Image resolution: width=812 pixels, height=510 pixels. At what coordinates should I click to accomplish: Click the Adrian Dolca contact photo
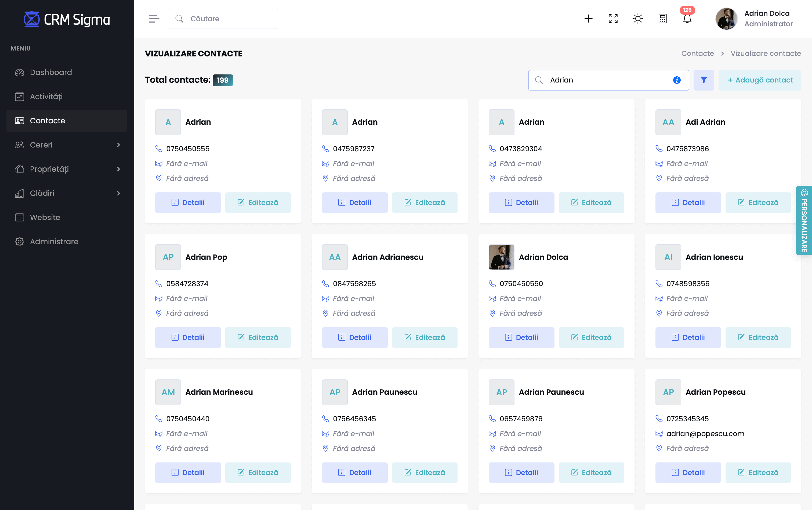pos(501,257)
